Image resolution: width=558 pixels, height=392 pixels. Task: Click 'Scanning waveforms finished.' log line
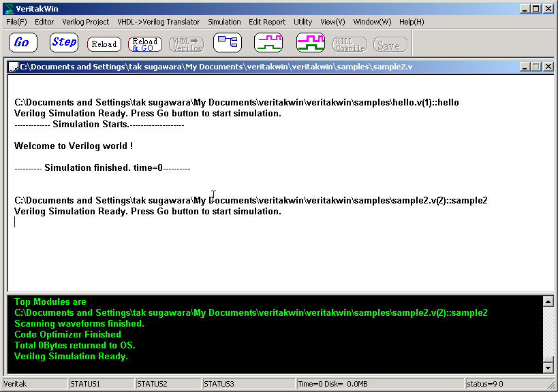click(x=79, y=324)
